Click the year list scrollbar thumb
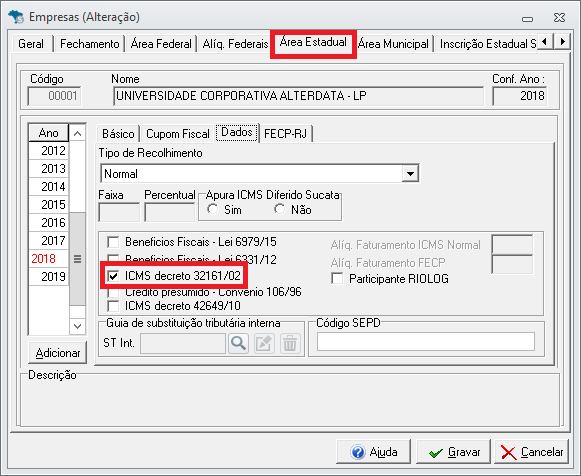Image resolution: width=581 pixels, height=476 pixels. click(x=77, y=259)
